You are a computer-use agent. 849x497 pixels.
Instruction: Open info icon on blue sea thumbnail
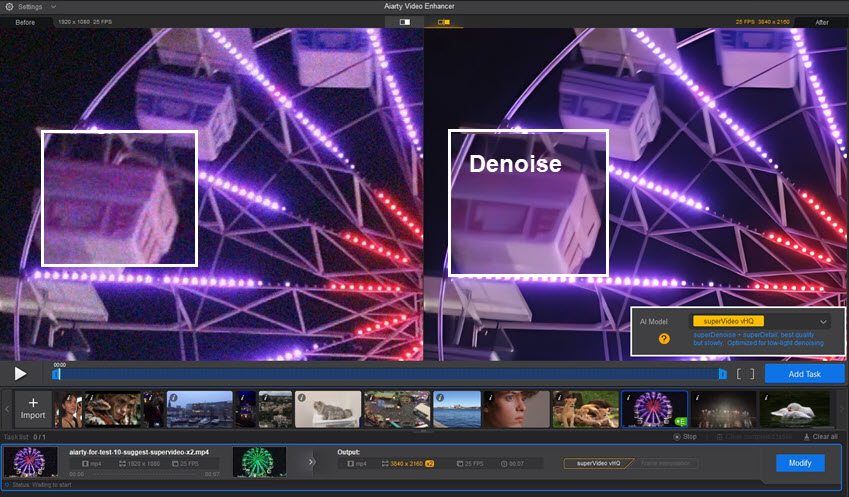point(440,397)
